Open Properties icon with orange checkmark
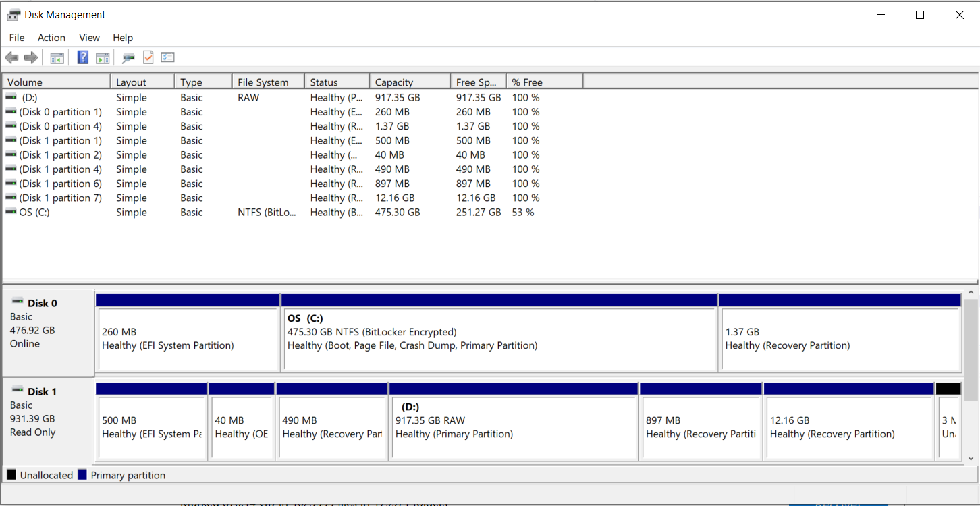980x506 pixels. point(148,57)
